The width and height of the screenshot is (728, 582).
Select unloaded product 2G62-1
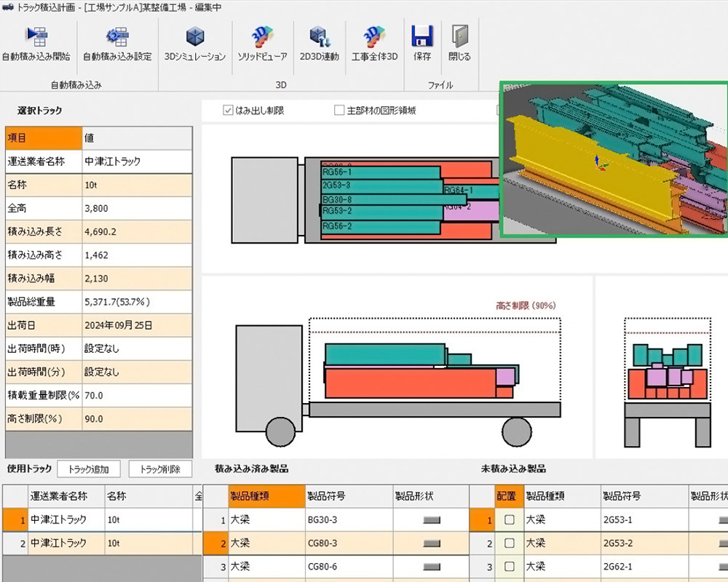(x=599, y=566)
